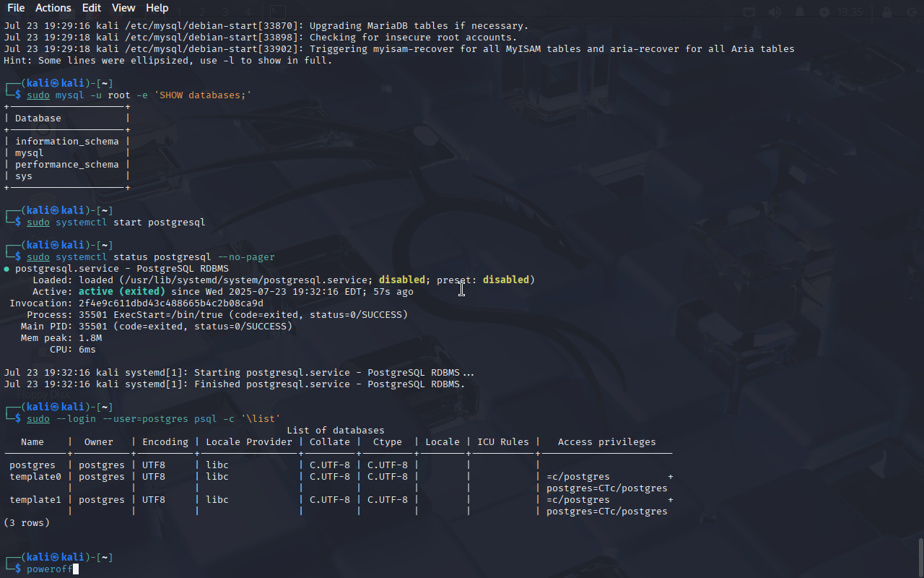Click the '\list' psql argument

[x=261, y=419]
